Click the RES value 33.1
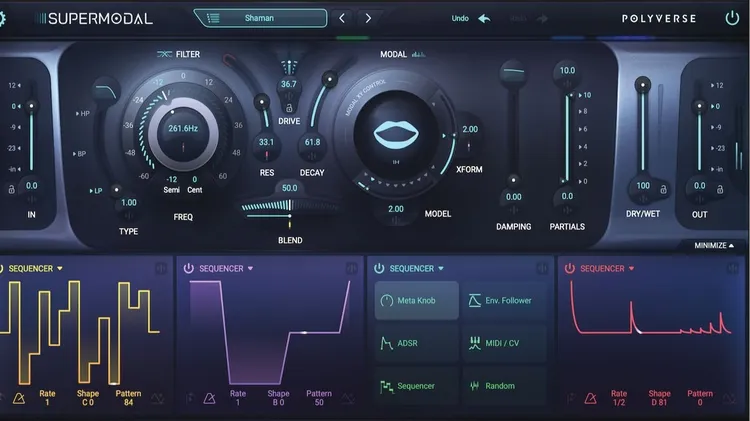The image size is (750, 421). pyautogui.click(x=266, y=142)
